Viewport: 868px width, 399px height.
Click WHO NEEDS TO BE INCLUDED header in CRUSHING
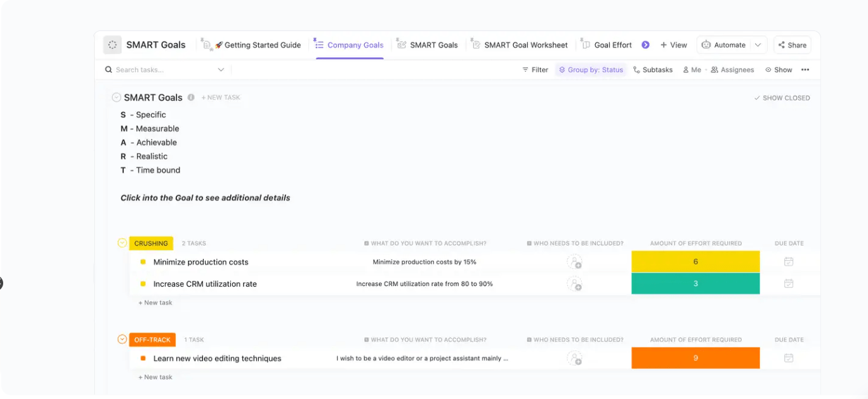(575, 244)
